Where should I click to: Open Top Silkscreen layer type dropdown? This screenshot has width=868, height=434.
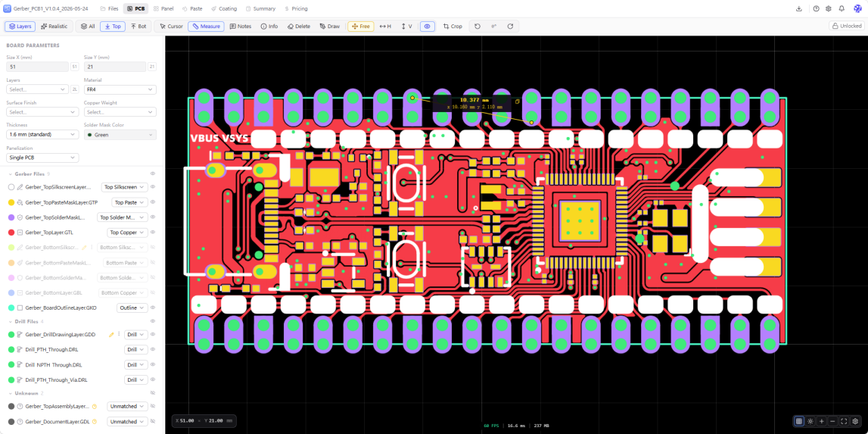point(125,187)
